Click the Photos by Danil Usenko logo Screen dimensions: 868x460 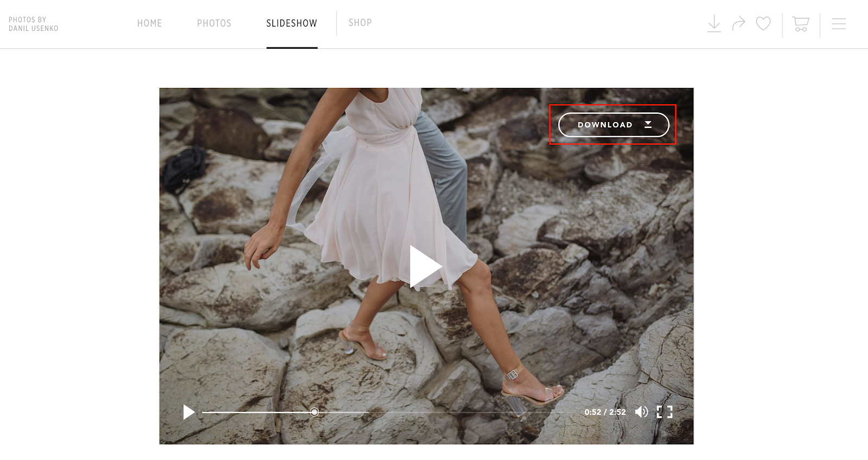point(34,24)
